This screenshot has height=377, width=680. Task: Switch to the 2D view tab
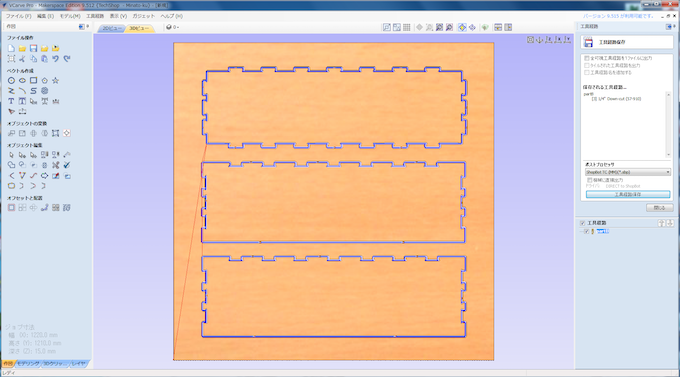point(111,28)
